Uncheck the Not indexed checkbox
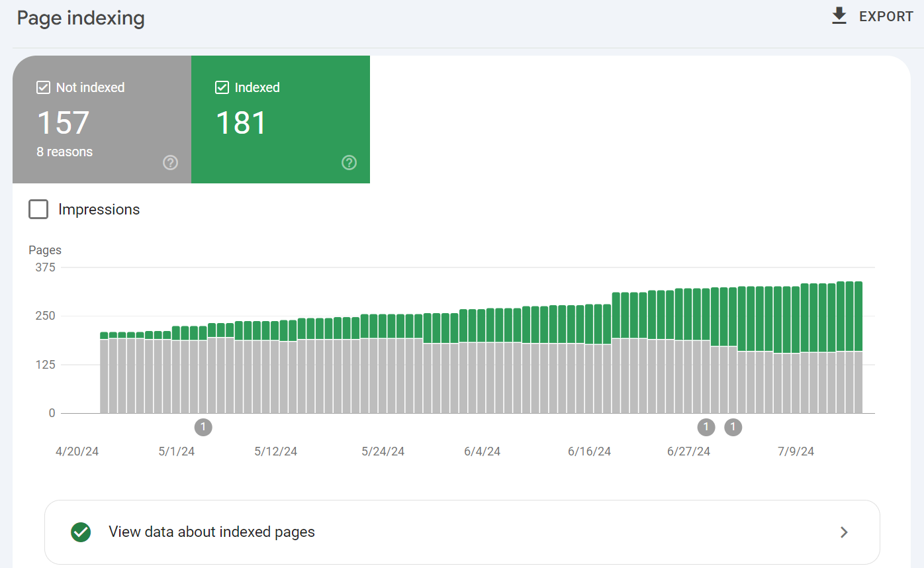The height and width of the screenshot is (568, 924). 43,87
